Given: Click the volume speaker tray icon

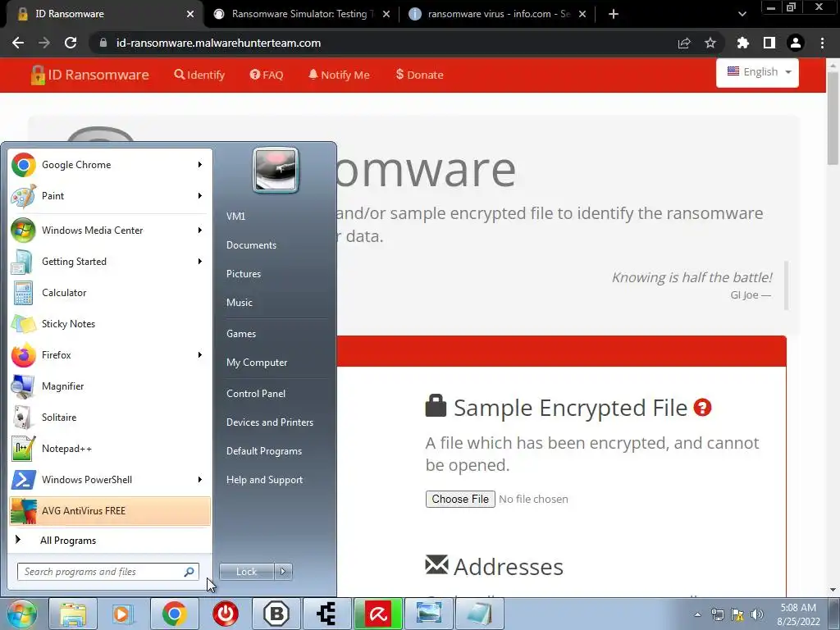Looking at the screenshot, I should click(757, 614).
